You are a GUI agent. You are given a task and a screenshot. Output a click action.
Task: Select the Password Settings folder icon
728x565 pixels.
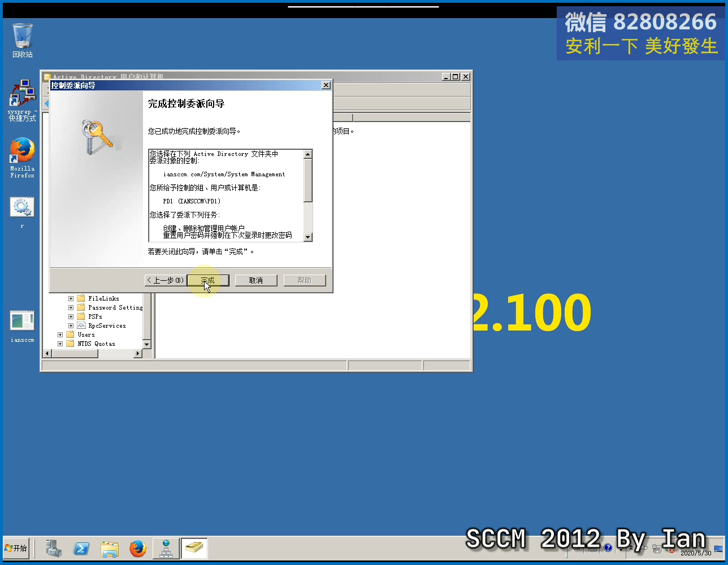pos(81,307)
